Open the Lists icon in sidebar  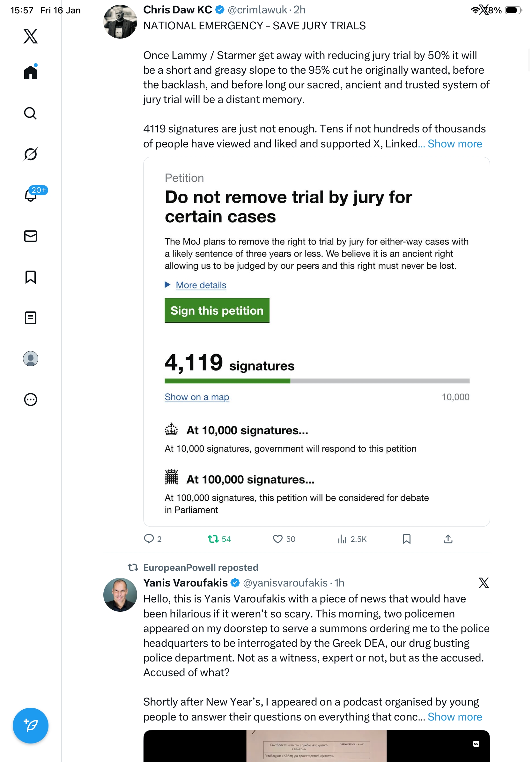tap(31, 317)
